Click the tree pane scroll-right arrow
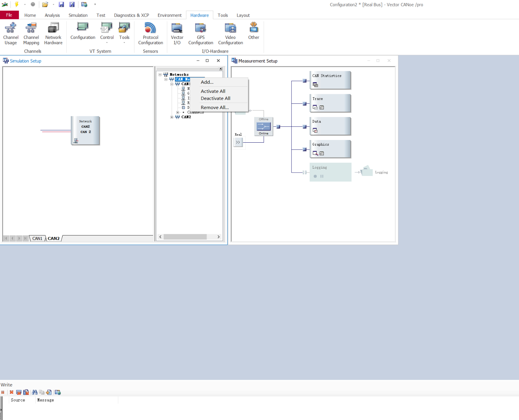Image resolution: width=519 pixels, height=420 pixels. 219,237
